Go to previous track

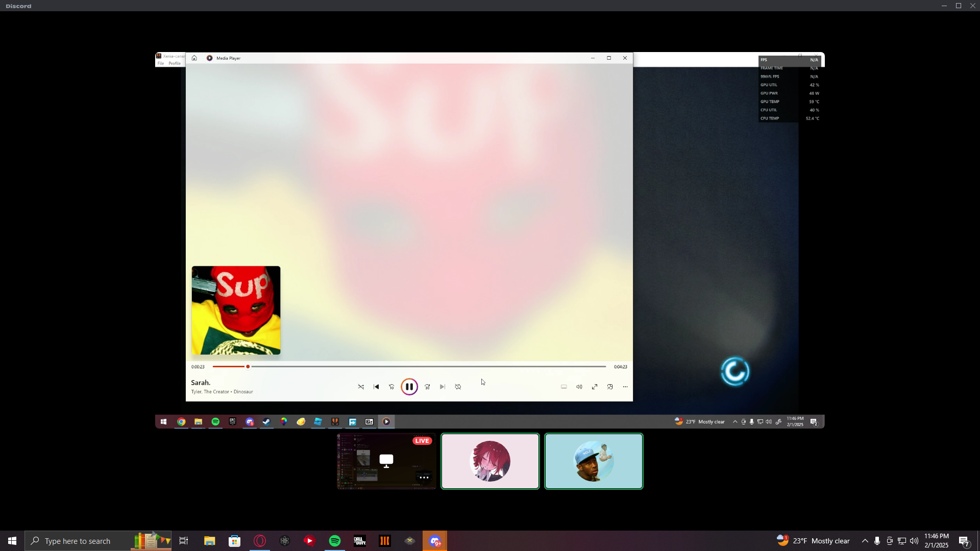click(376, 387)
